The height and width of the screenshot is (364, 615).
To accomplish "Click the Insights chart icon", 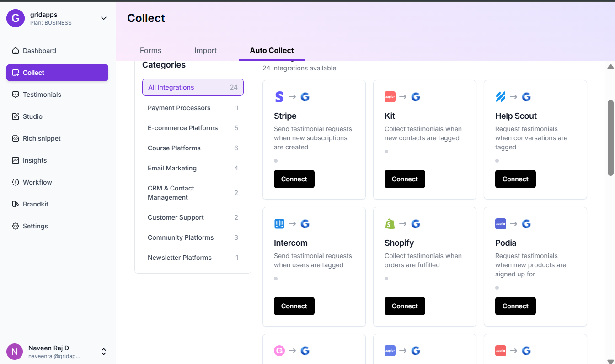I will pos(16,160).
